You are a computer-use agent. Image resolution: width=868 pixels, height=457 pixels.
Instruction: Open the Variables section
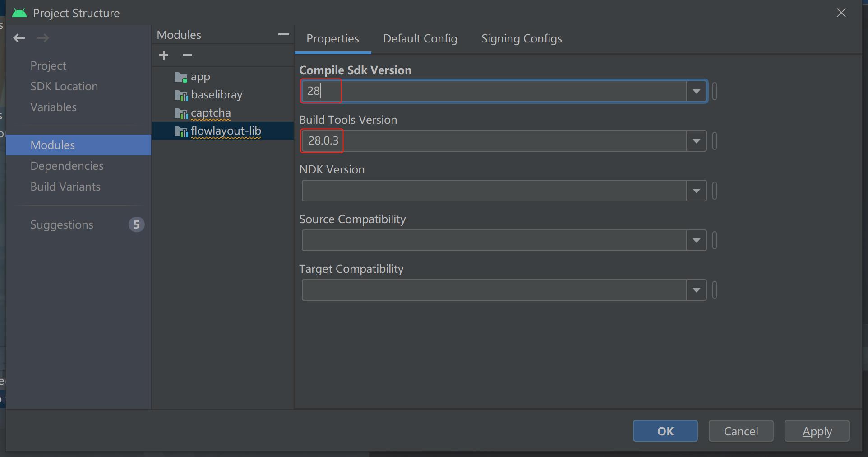(x=53, y=107)
